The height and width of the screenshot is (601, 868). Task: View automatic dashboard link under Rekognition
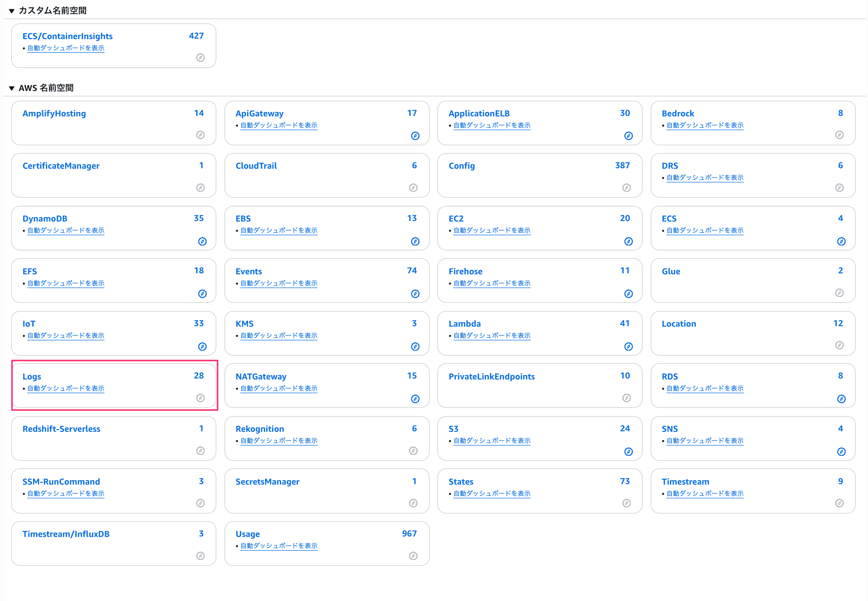[279, 441]
